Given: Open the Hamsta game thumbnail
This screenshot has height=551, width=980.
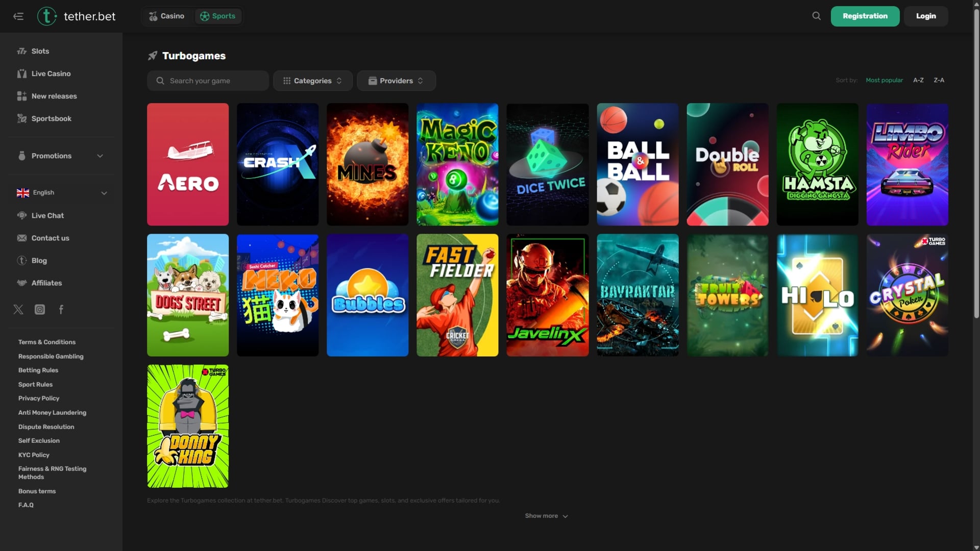Looking at the screenshot, I should pos(817,164).
